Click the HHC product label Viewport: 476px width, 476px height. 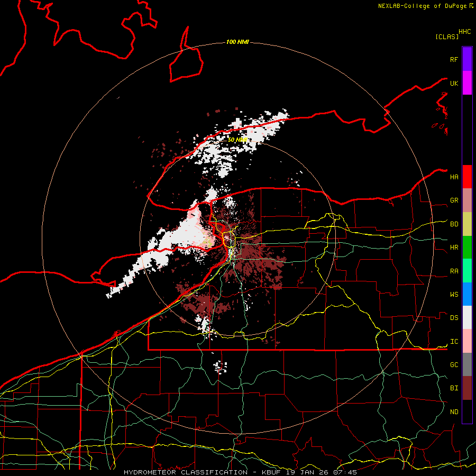(x=464, y=32)
